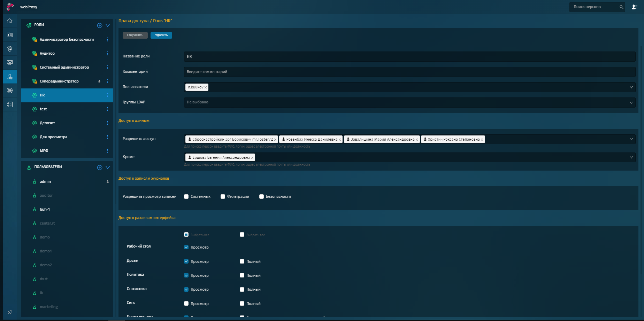Click the webProxy logo icon
The height and width of the screenshot is (321, 644).
coord(10,7)
